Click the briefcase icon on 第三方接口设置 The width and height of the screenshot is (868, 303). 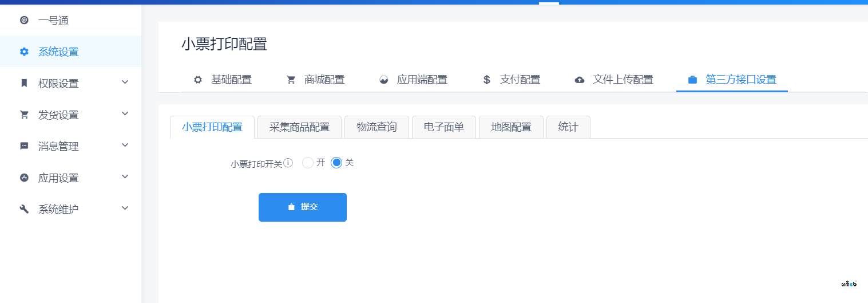(x=692, y=80)
